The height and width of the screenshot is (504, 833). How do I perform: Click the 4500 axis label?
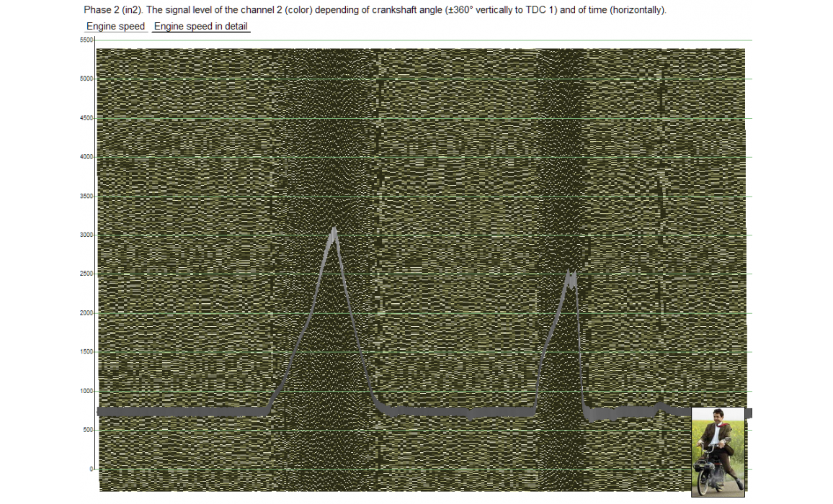coord(86,118)
